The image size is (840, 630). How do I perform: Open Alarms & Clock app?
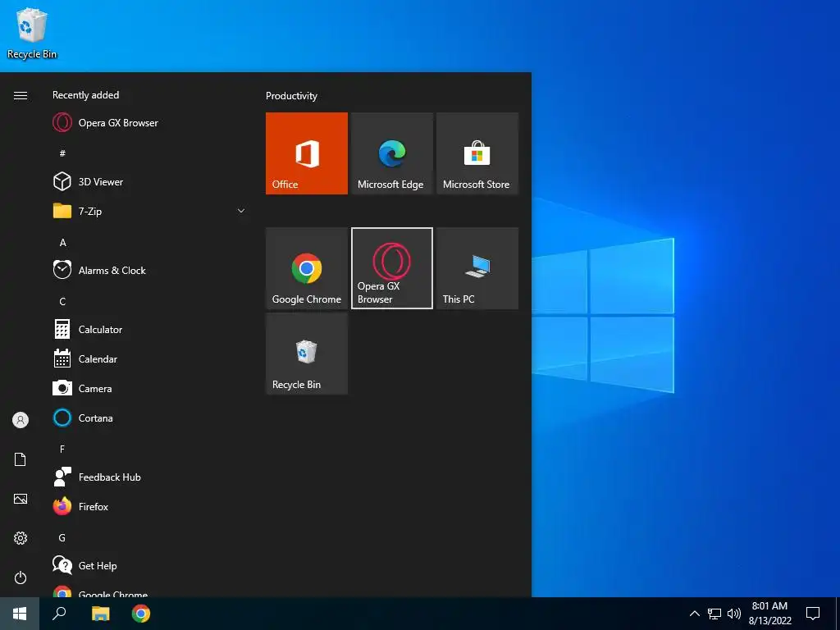tap(150, 270)
